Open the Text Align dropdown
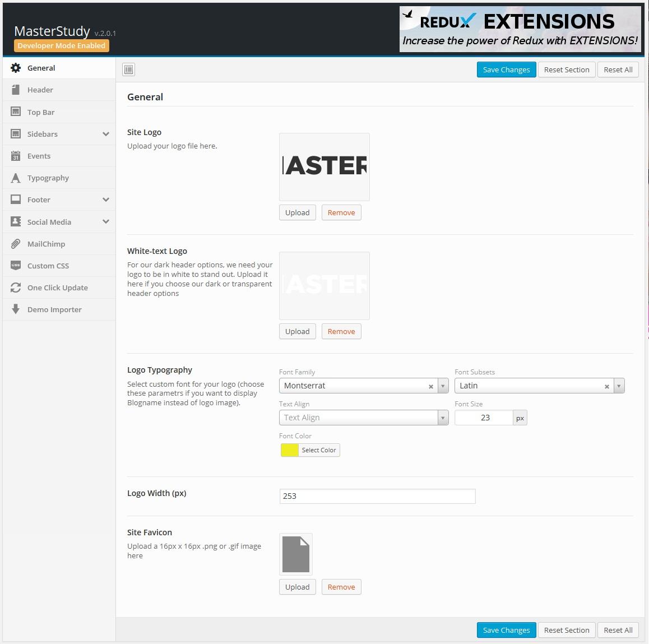The image size is (649, 644). (x=364, y=418)
